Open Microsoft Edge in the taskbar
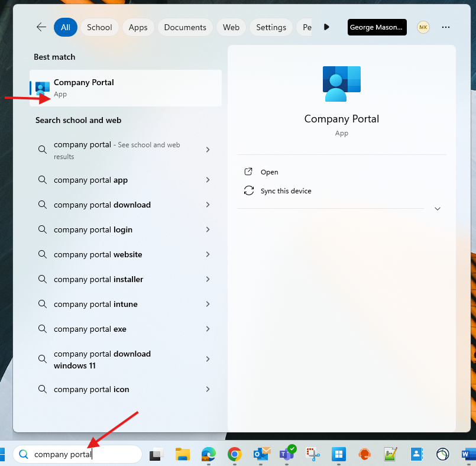 [208, 454]
